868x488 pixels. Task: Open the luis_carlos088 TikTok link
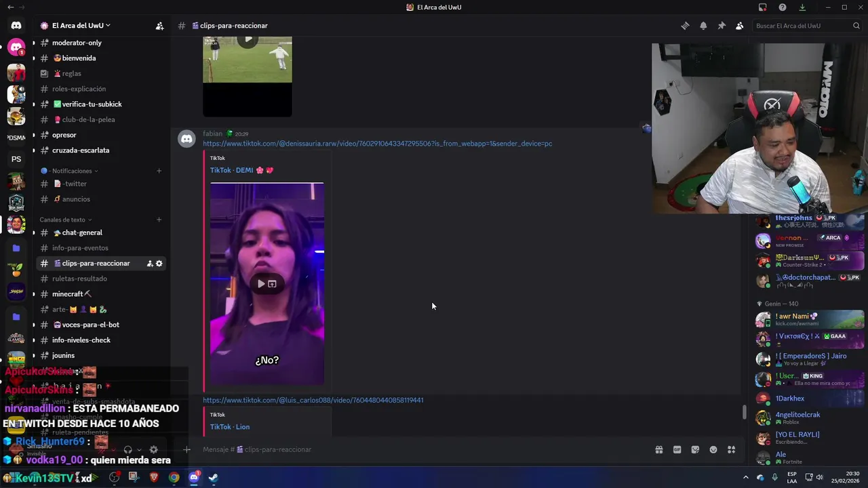313,400
